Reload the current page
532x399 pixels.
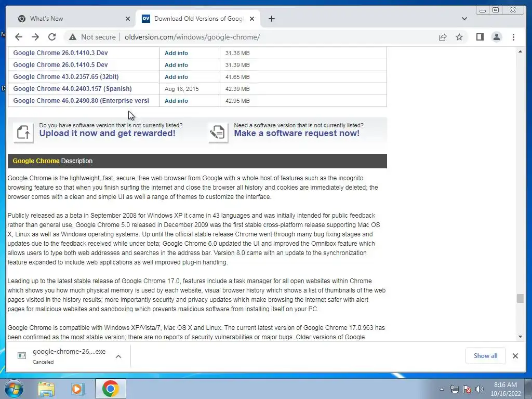pyautogui.click(x=52, y=37)
